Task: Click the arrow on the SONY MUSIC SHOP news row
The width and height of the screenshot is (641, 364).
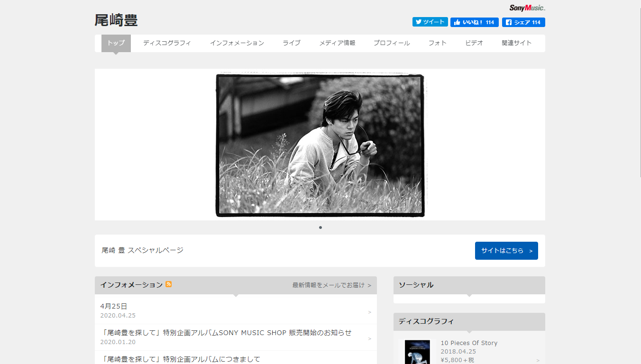Action: click(370, 339)
